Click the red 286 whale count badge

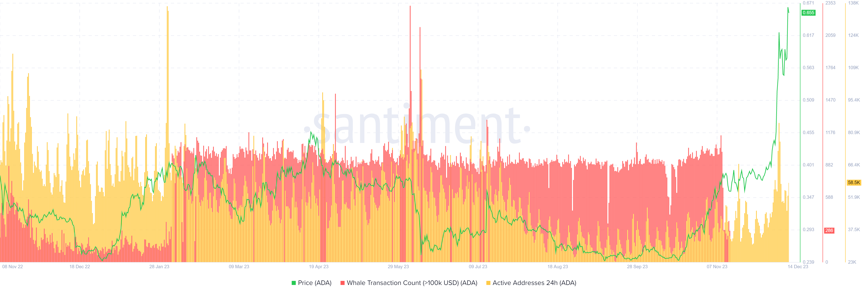coord(829,231)
